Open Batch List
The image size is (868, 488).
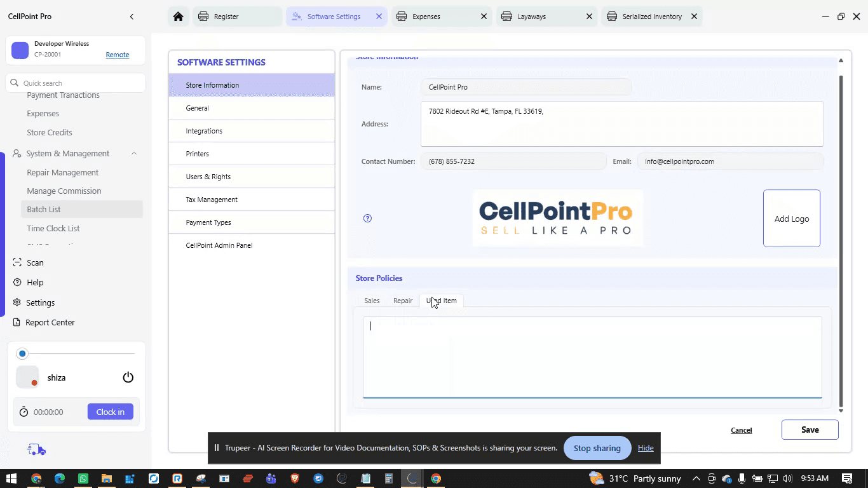click(x=81, y=209)
